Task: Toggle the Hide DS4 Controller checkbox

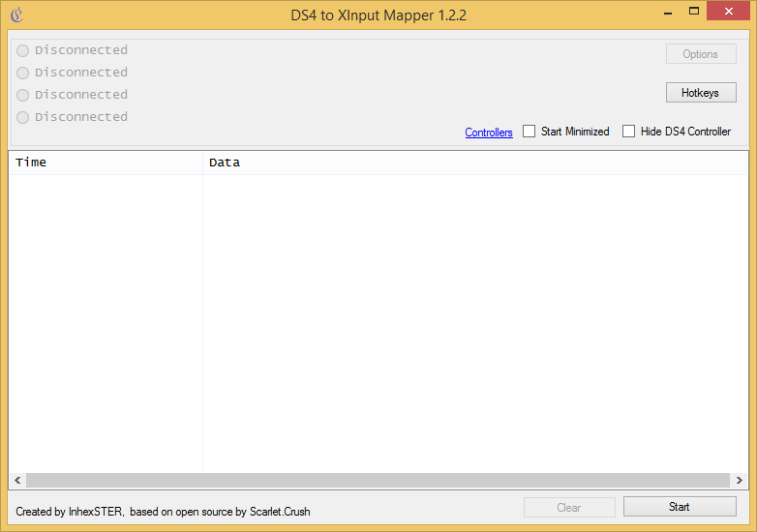Action: coord(628,132)
